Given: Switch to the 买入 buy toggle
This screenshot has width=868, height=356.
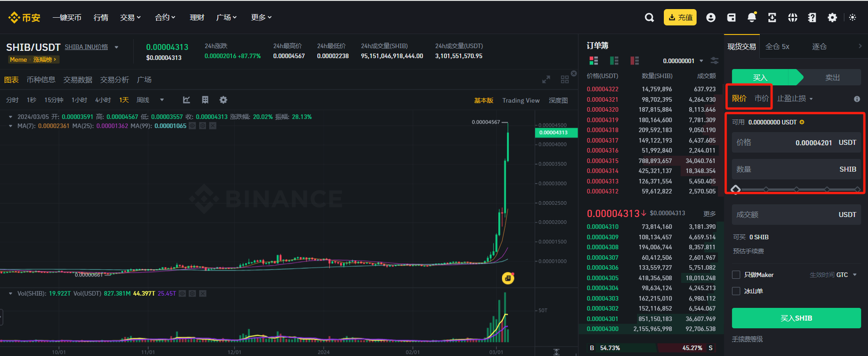Looking at the screenshot, I should [x=764, y=77].
